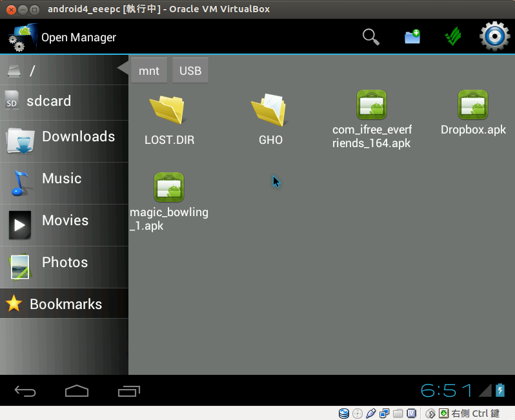
Task: Click the 6:51 clock display
Action: tap(447, 390)
